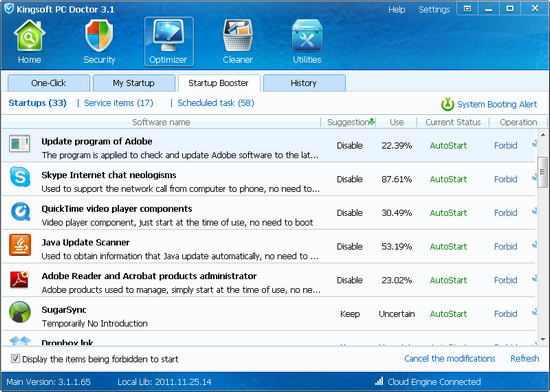Open the History tab
This screenshot has height=392, width=550.
(x=304, y=83)
